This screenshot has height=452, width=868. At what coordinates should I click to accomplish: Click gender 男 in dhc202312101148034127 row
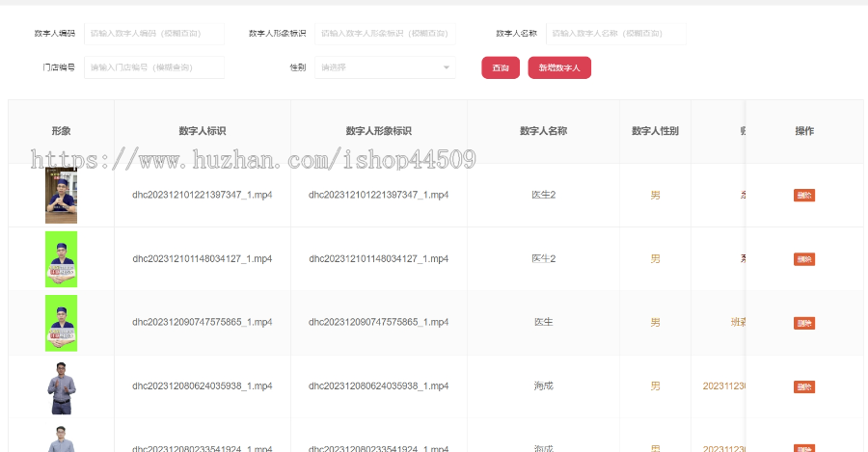tap(655, 259)
